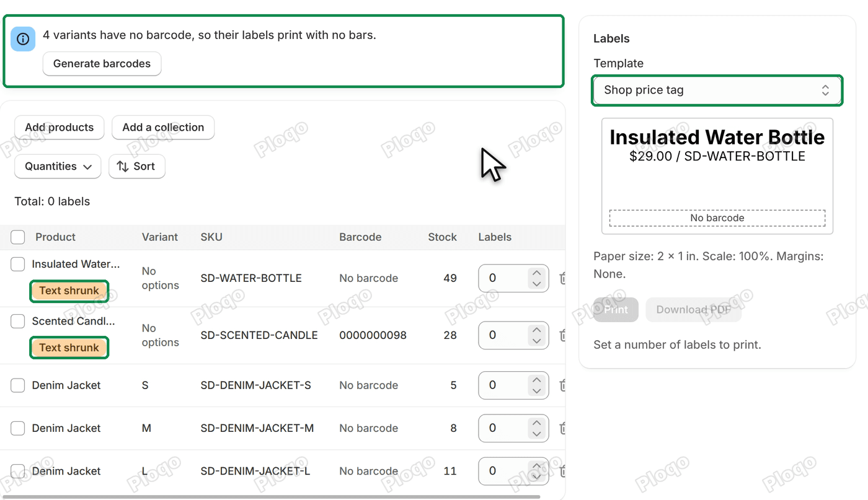Image resolution: width=868 pixels, height=500 pixels.
Task: Increase label count for SD-DENIM-JACKET-S
Action: pos(537,380)
